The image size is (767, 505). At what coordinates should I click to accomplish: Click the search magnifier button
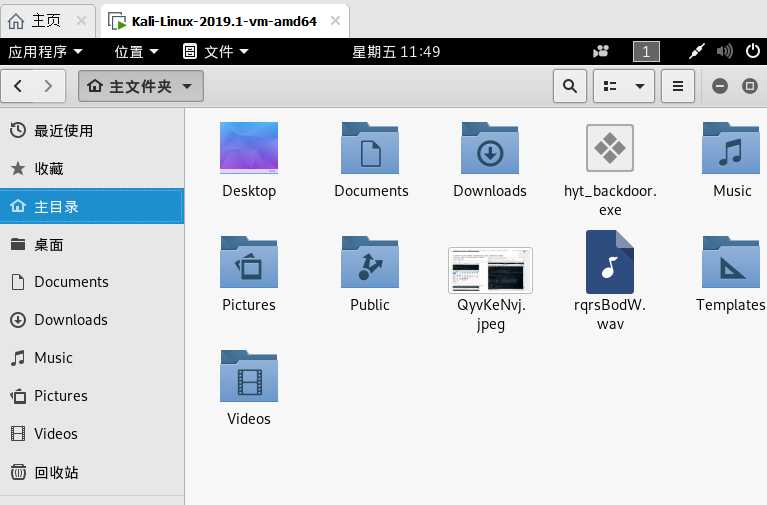point(570,86)
